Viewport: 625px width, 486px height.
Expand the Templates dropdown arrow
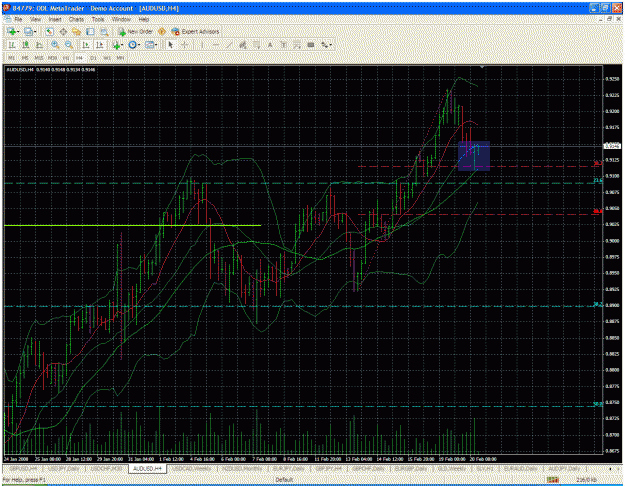coord(156,45)
